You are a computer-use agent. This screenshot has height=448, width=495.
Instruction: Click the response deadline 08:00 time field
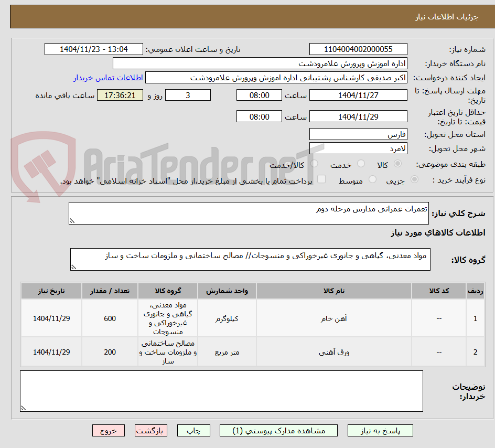(x=259, y=95)
